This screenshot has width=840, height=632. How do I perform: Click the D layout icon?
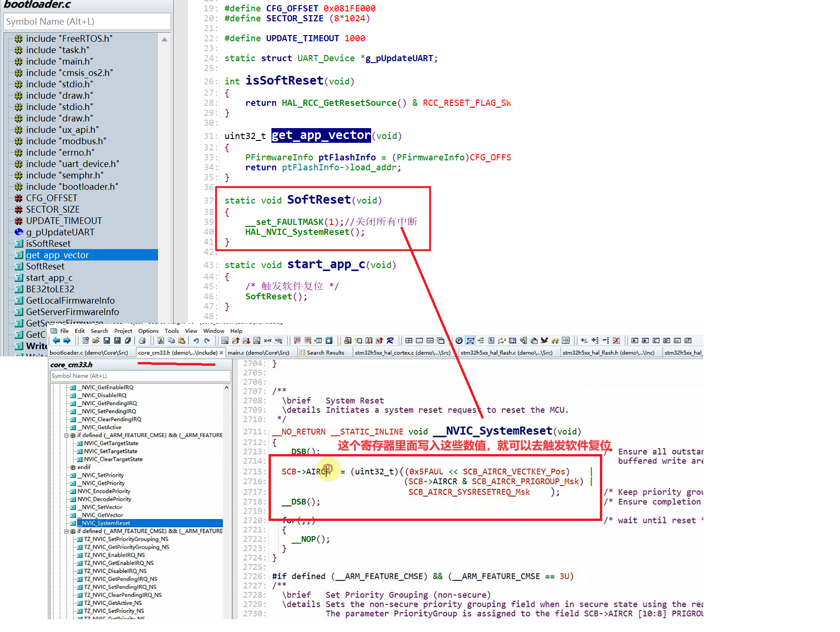(x=666, y=340)
